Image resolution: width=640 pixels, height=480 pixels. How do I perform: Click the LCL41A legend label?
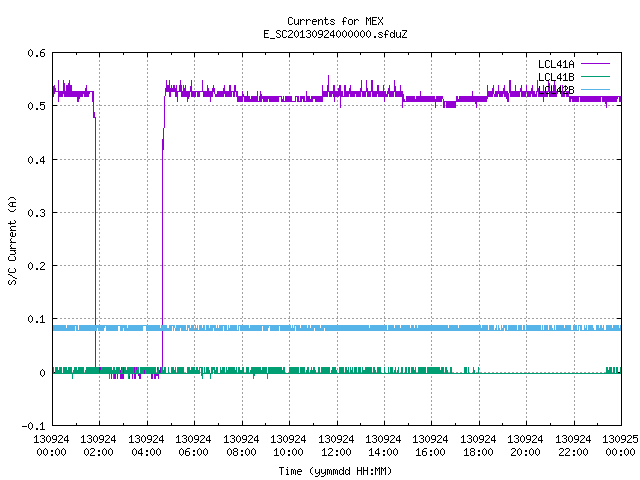point(556,64)
